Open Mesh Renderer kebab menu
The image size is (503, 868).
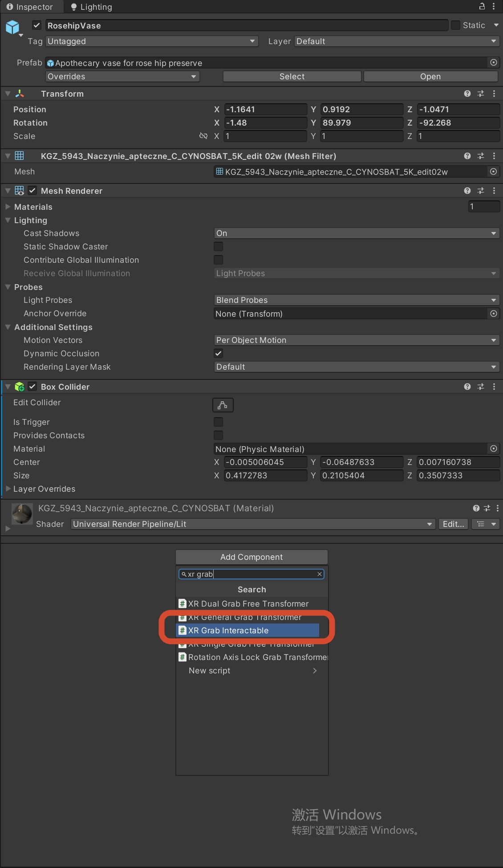494,191
